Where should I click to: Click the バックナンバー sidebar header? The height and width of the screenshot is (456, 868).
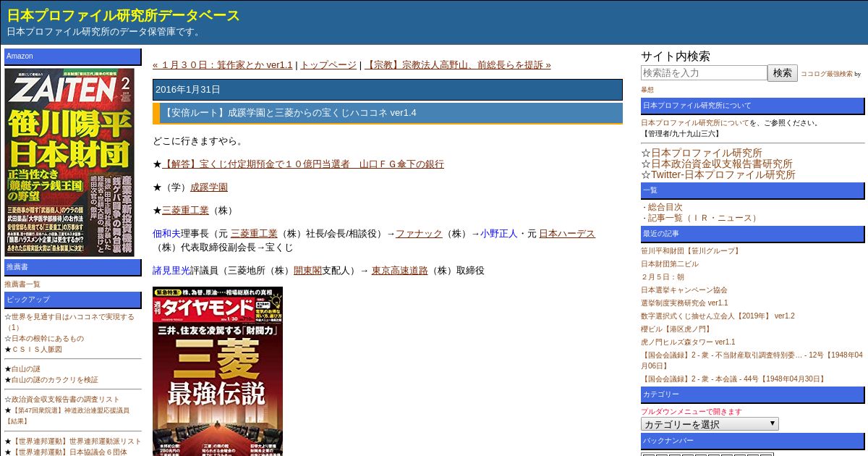(x=753, y=442)
